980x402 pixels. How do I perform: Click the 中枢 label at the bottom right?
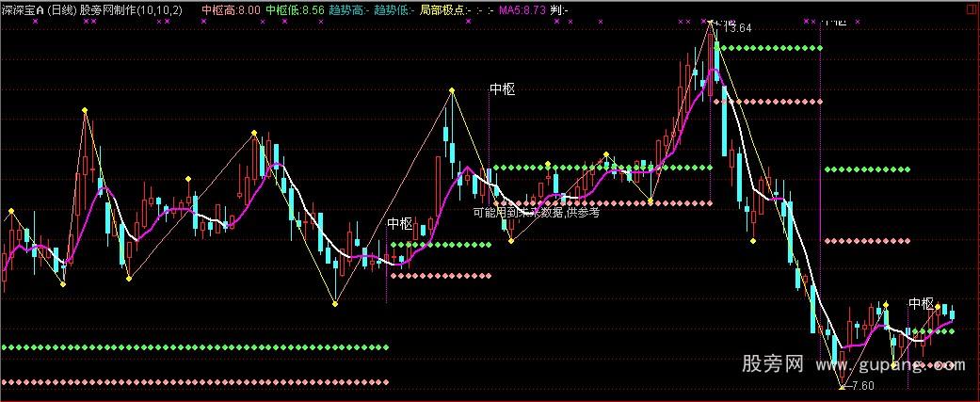[921, 304]
